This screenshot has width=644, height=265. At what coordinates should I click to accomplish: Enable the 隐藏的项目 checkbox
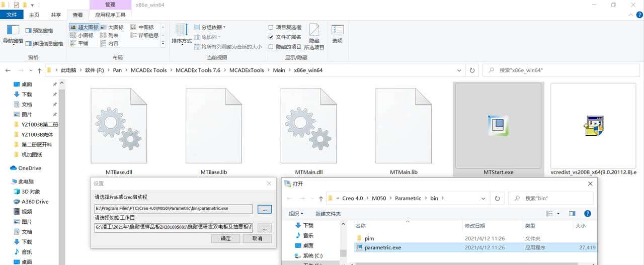[x=271, y=46]
